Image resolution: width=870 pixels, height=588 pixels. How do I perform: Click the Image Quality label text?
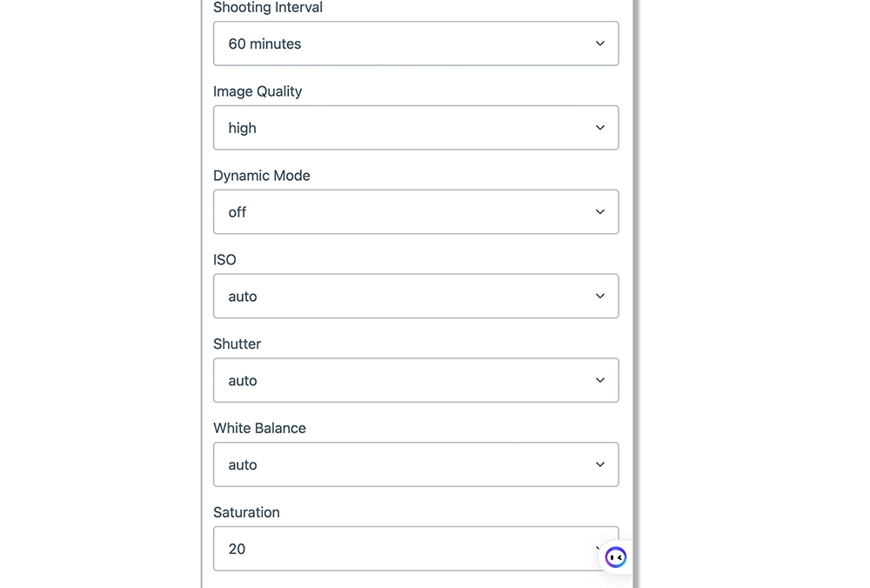(258, 91)
